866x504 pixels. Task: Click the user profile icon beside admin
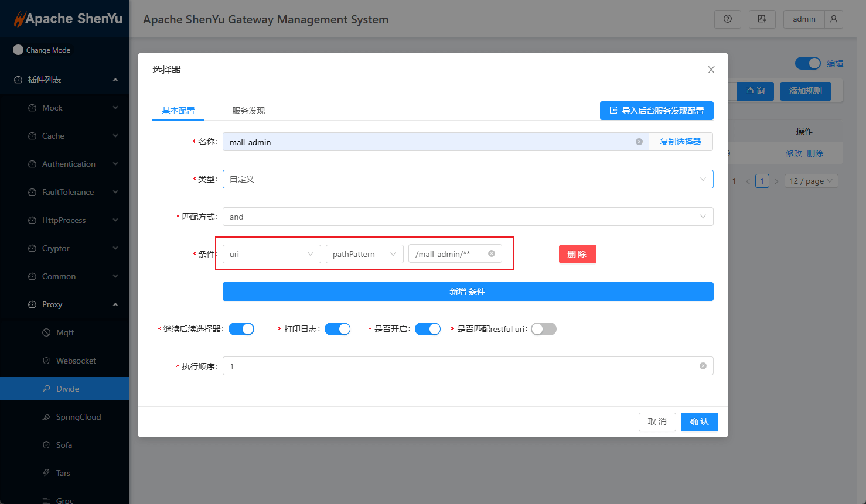[833, 19]
